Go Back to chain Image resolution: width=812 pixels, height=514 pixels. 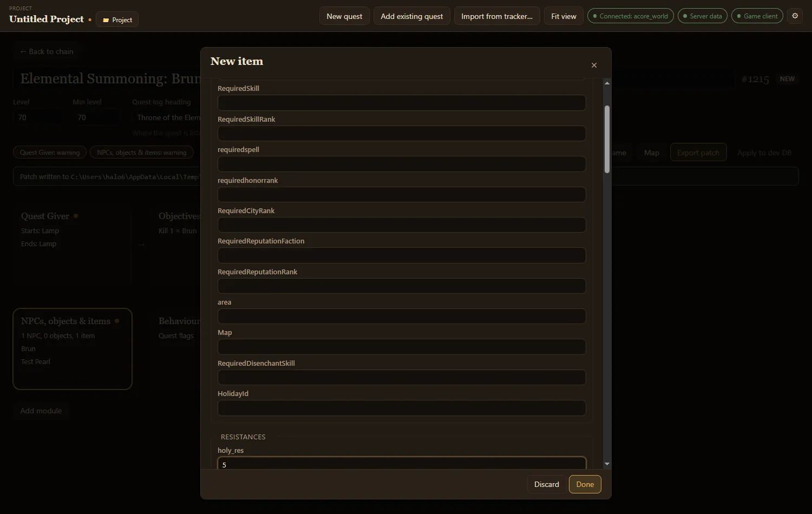[47, 51]
